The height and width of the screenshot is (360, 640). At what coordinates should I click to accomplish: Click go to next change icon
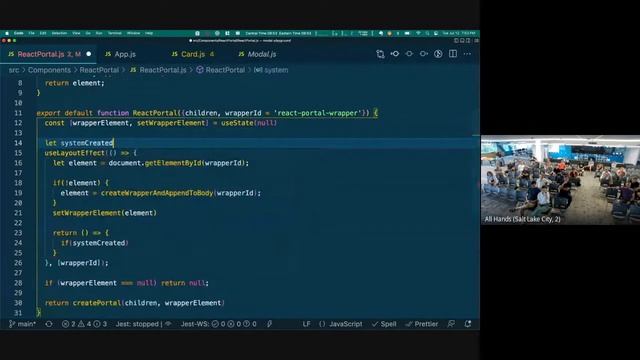coord(424,54)
